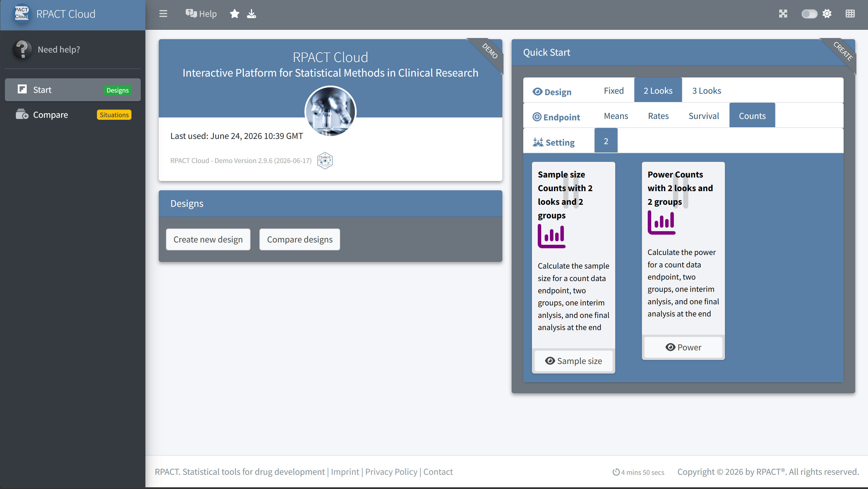This screenshot has height=489, width=868.
Task: Select the Counts endpoint tab
Action: tap(752, 116)
